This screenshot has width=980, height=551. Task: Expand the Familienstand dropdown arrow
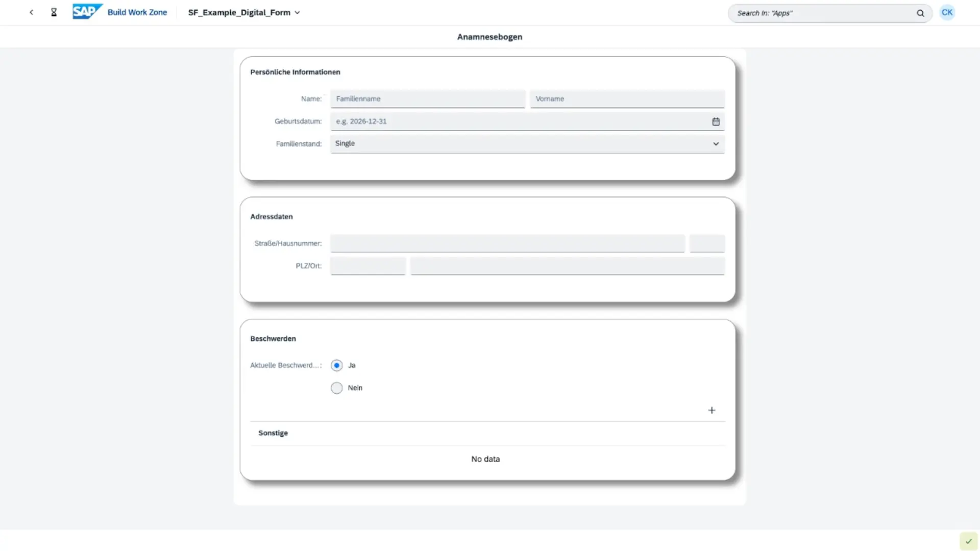point(716,144)
